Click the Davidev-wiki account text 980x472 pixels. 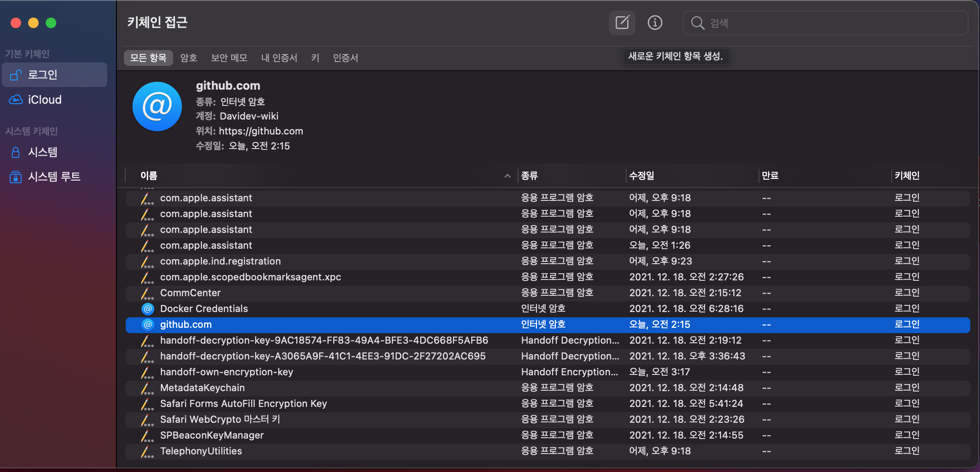point(249,116)
